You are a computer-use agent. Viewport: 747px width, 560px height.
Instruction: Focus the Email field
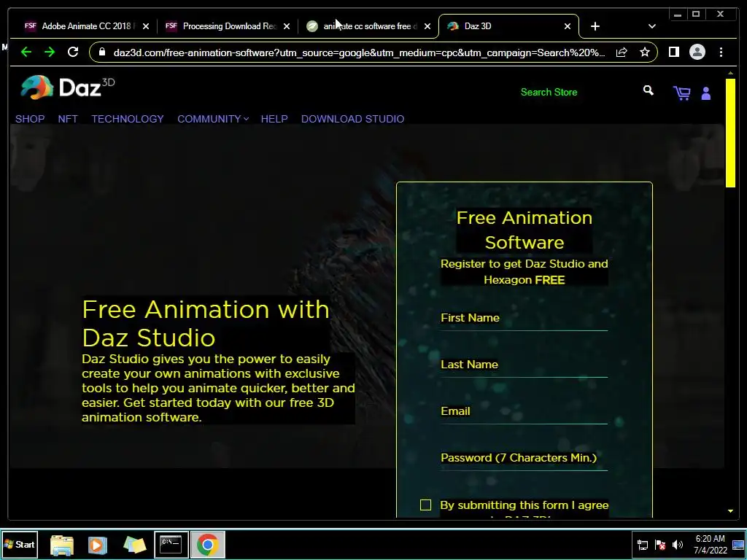[524, 412]
